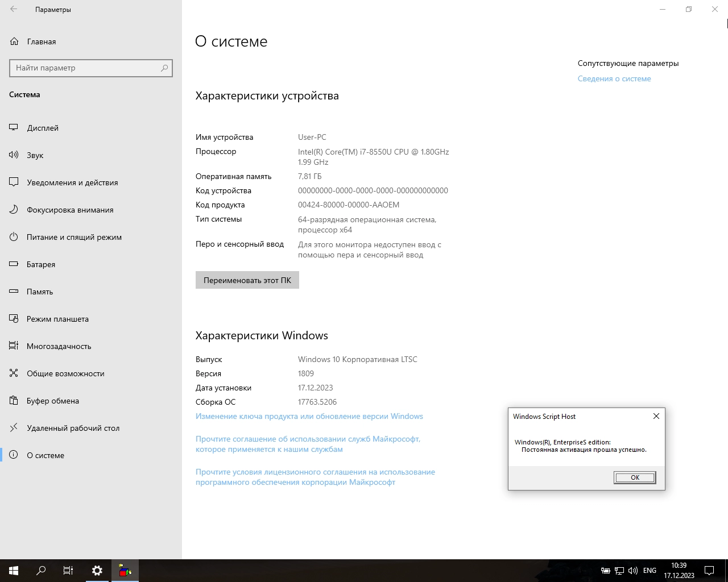The width and height of the screenshot is (728, 582).
Task: Open taskbar search magnifier
Action: [x=41, y=571]
